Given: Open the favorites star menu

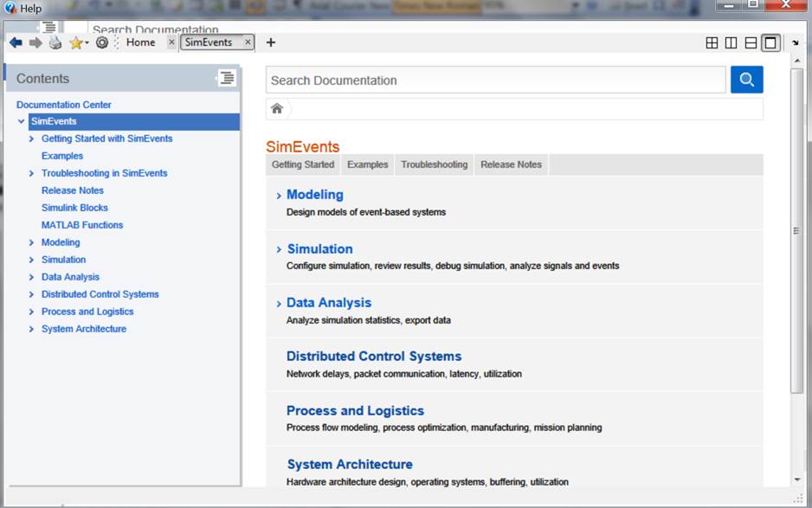Looking at the screenshot, I should [x=78, y=42].
